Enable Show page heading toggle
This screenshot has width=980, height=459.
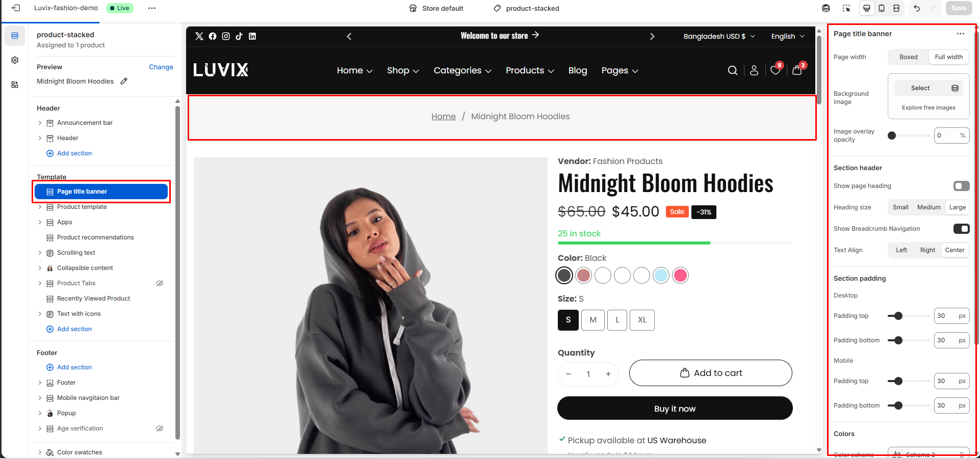pyautogui.click(x=961, y=186)
